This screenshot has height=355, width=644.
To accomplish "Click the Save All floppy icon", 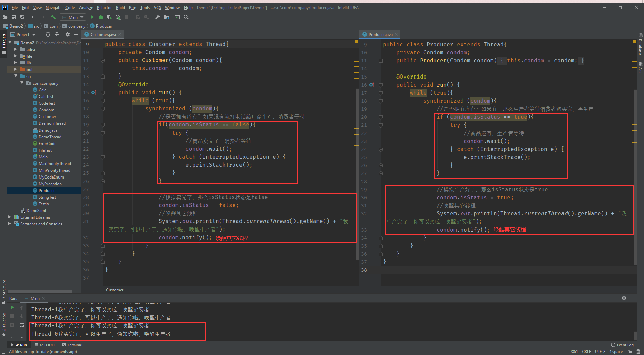I will 14,17.
